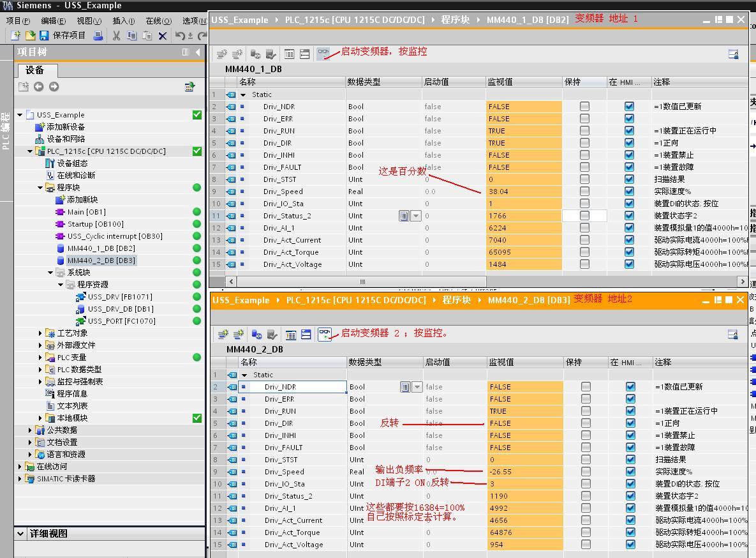Toggle HMI checkbox for Driv_Act_Torque in MM440_2_DB
The image size is (756, 558).
pos(630,532)
